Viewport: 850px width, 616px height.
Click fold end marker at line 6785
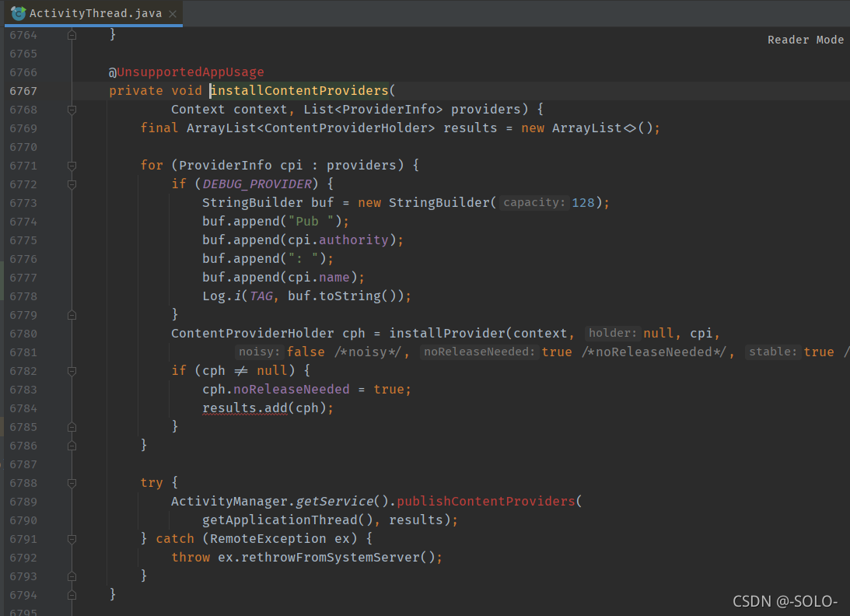pyautogui.click(x=72, y=427)
